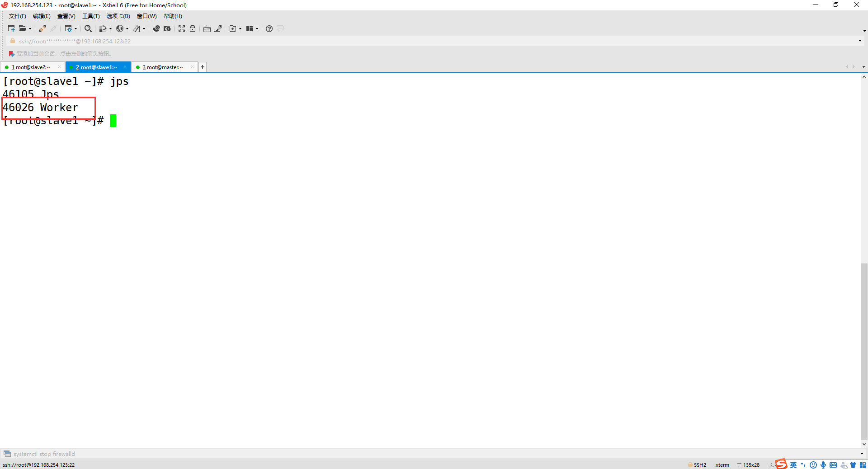Screen dimensions: 868x469
Task: Click the new tab group icon
Action: click(233, 28)
